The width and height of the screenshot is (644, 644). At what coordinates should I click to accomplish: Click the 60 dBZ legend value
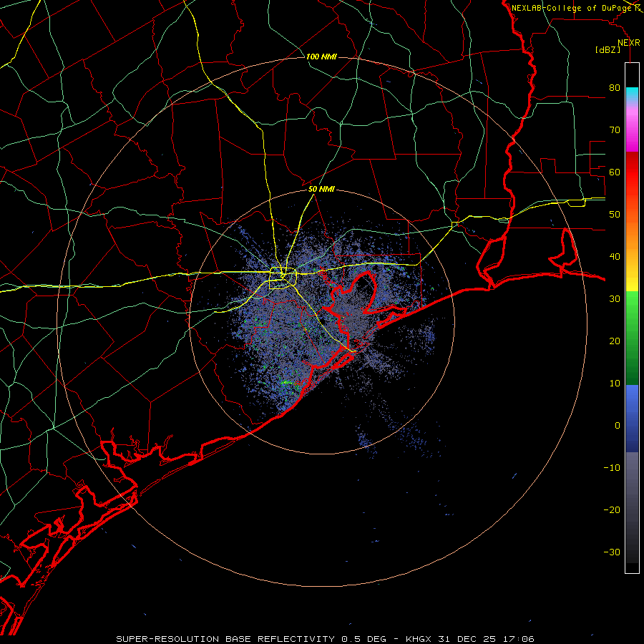(615, 172)
